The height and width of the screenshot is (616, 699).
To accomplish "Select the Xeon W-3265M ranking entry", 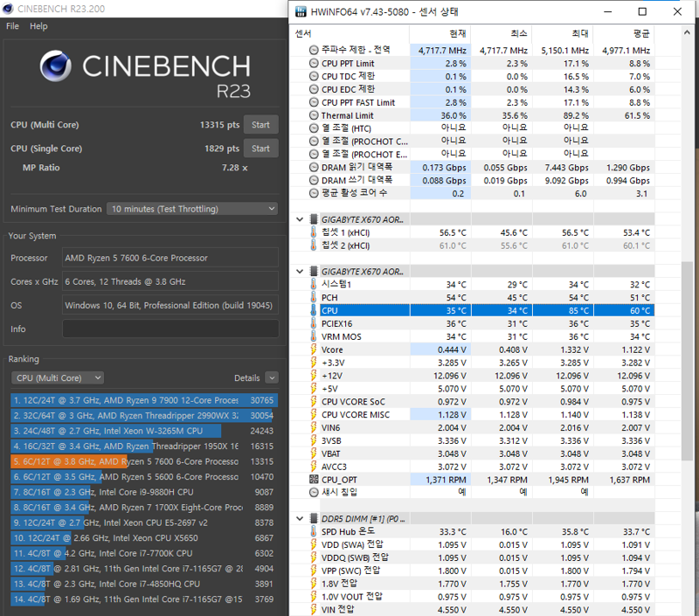I will tap(144, 431).
